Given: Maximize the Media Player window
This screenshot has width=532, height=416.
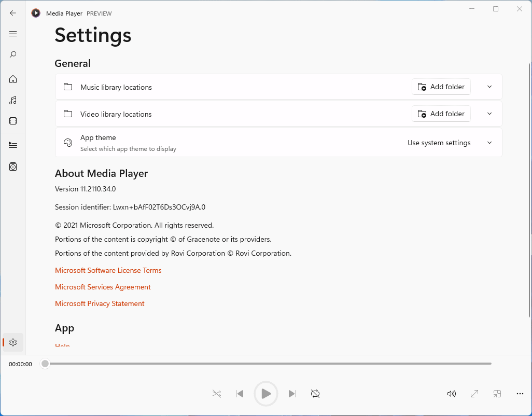Looking at the screenshot, I should point(496,9).
